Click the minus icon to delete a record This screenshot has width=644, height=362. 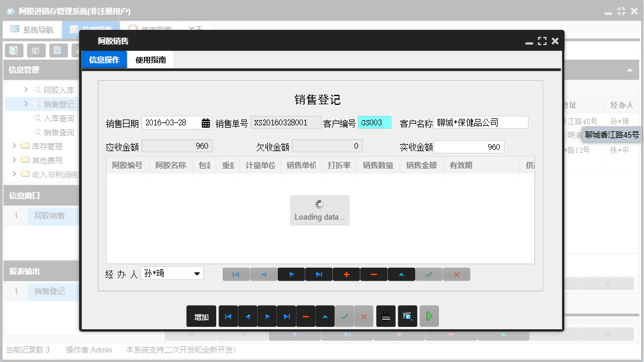click(x=373, y=274)
